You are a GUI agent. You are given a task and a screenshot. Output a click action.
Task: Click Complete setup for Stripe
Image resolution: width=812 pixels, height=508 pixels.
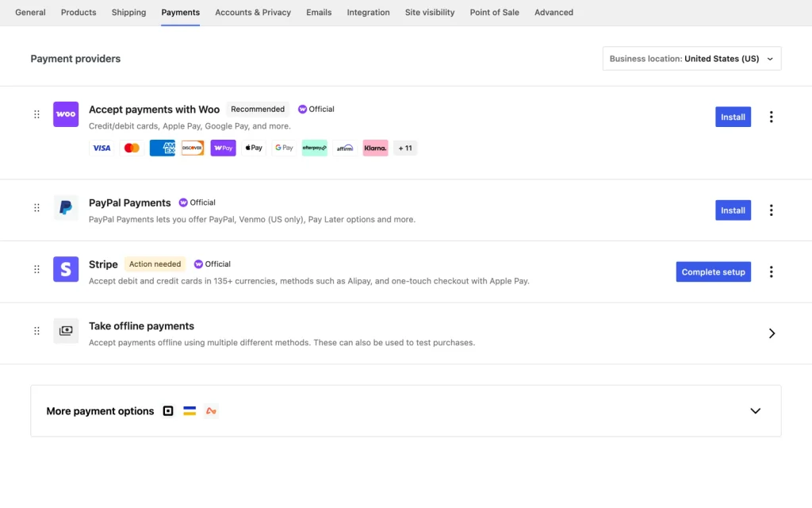point(713,271)
